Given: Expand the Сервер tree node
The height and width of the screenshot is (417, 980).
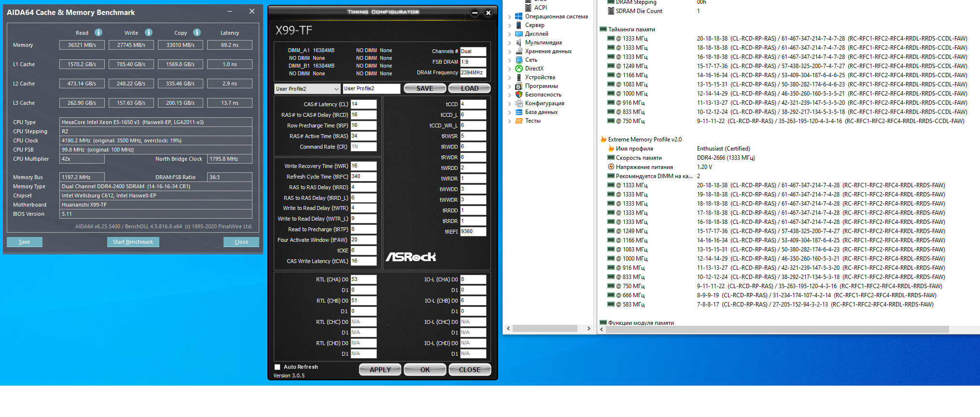Looking at the screenshot, I should [x=510, y=25].
